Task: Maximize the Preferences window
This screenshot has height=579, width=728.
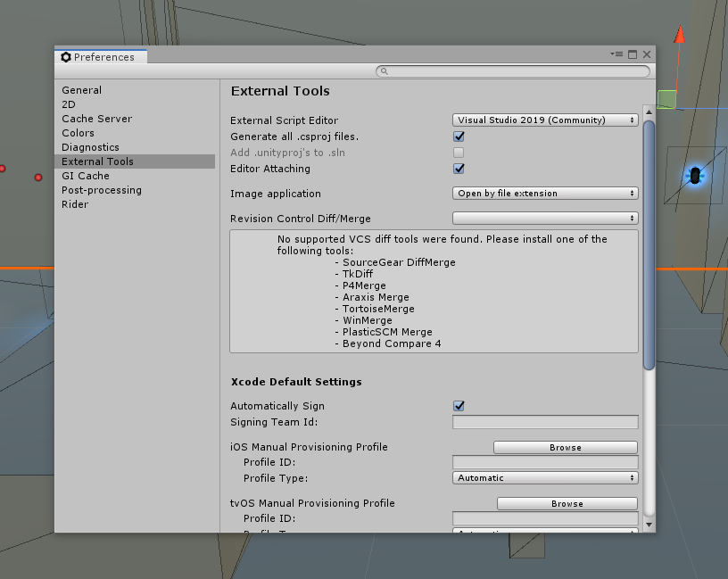Action: [633, 54]
